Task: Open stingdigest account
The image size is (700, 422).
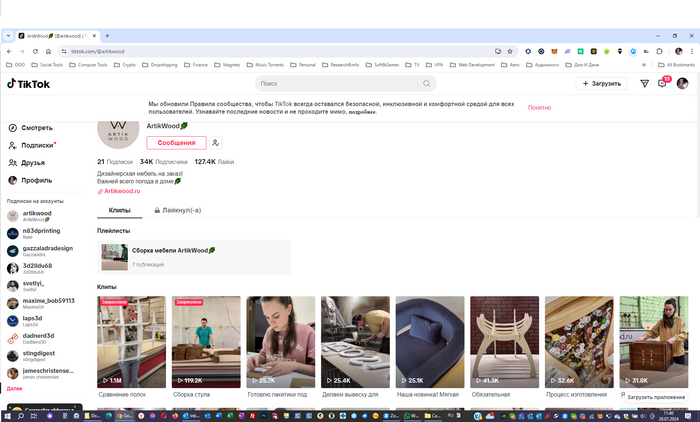Action: (31, 356)
